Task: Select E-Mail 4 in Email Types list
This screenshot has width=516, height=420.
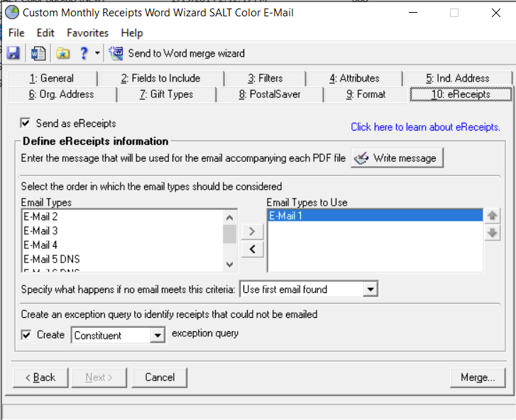Action: (x=122, y=245)
